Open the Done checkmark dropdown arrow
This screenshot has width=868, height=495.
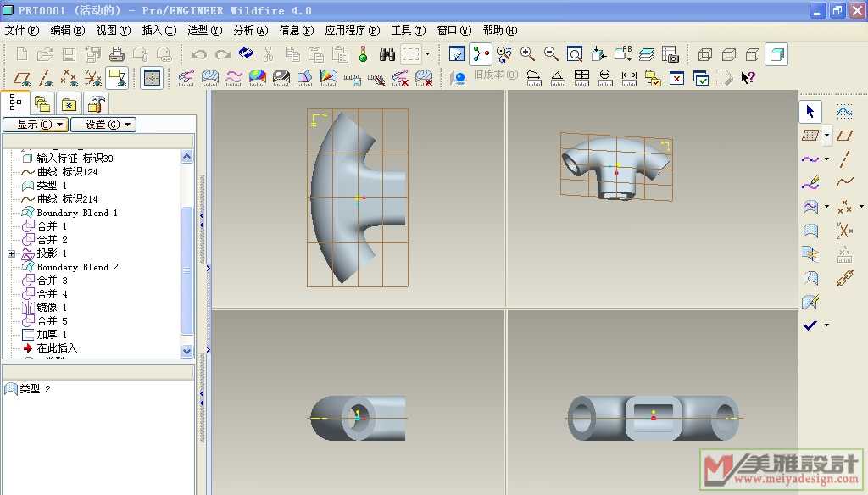(826, 325)
